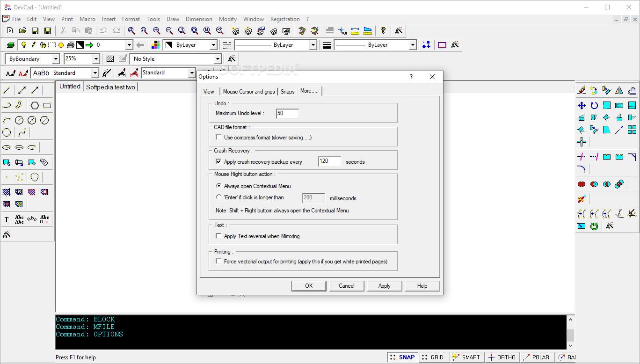This screenshot has height=364, width=640.
Task: Click the Cut scissors icon
Action: coord(63,31)
